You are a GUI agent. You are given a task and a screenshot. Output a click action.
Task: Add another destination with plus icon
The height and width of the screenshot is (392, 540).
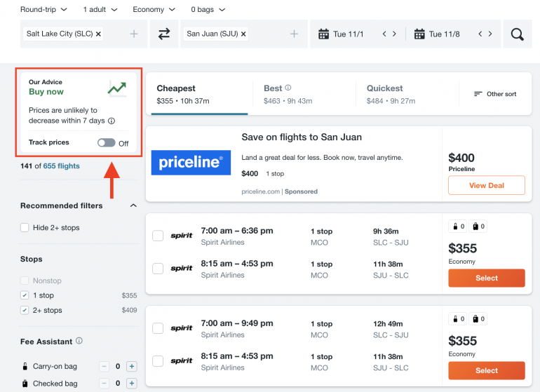pos(295,34)
